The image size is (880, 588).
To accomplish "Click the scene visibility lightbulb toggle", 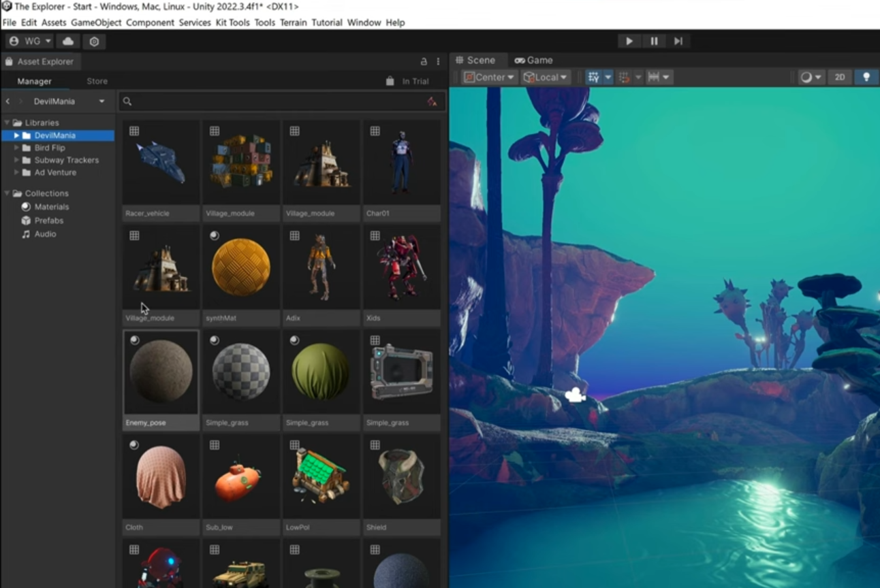I will point(866,77).
